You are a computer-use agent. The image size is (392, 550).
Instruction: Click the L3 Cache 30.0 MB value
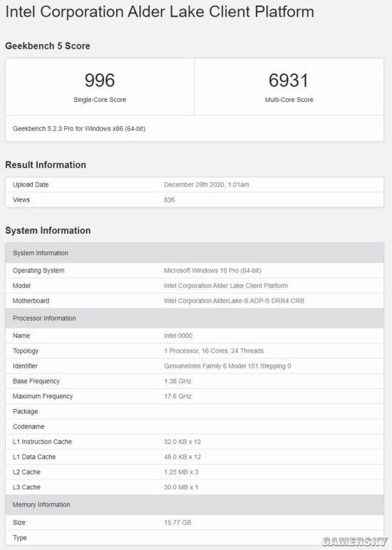pos(181,487)
